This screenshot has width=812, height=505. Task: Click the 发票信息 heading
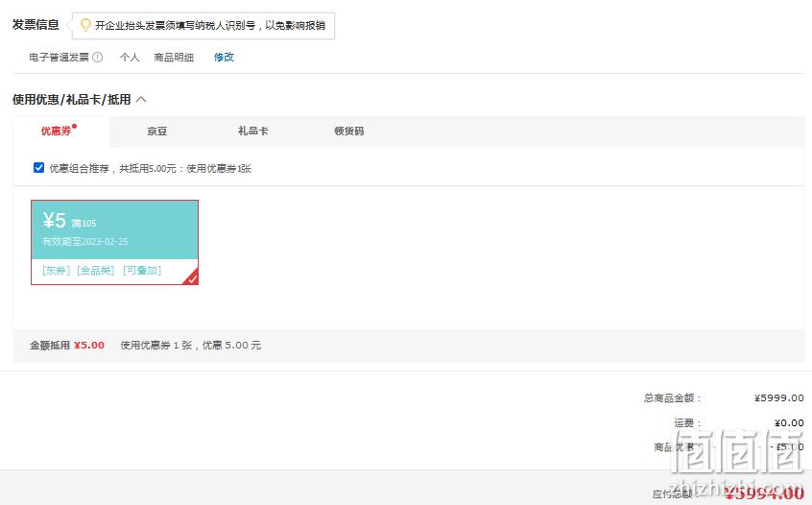[x=36, y=24]
